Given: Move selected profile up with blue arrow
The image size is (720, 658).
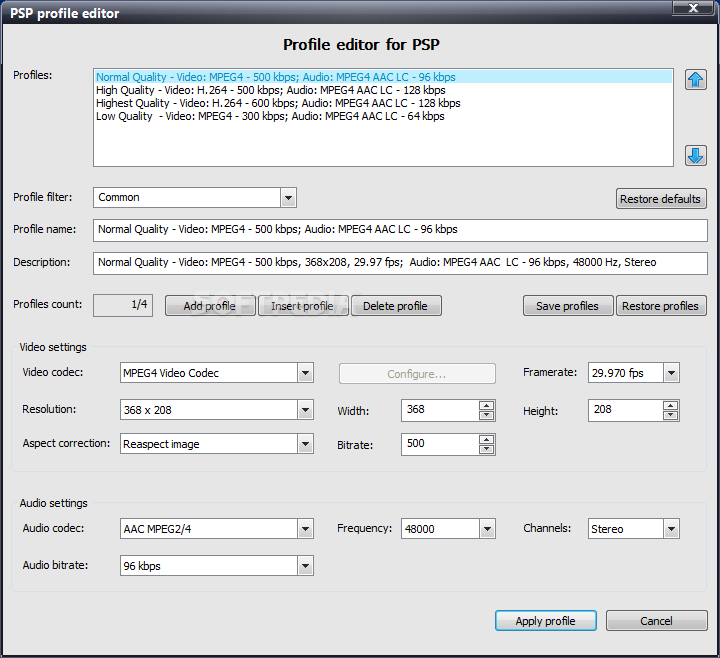Looking at the screenshot, I should coord(696,80).
